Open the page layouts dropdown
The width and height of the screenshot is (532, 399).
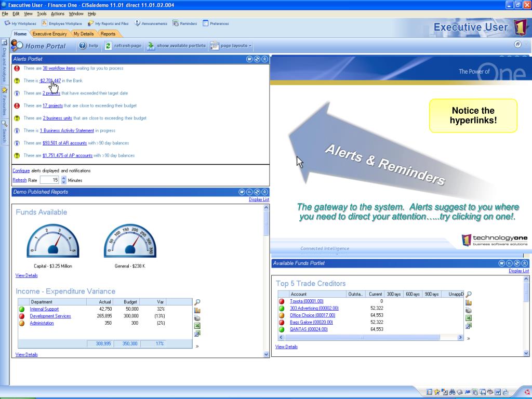(x=231, y=46)
